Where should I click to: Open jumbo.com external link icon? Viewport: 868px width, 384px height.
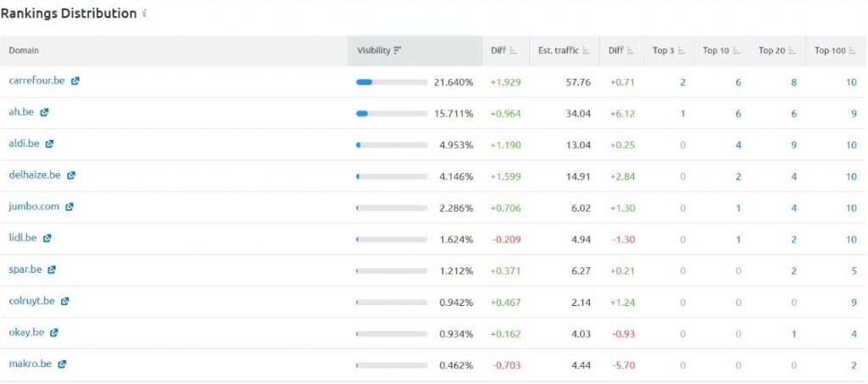pos(70,207)
